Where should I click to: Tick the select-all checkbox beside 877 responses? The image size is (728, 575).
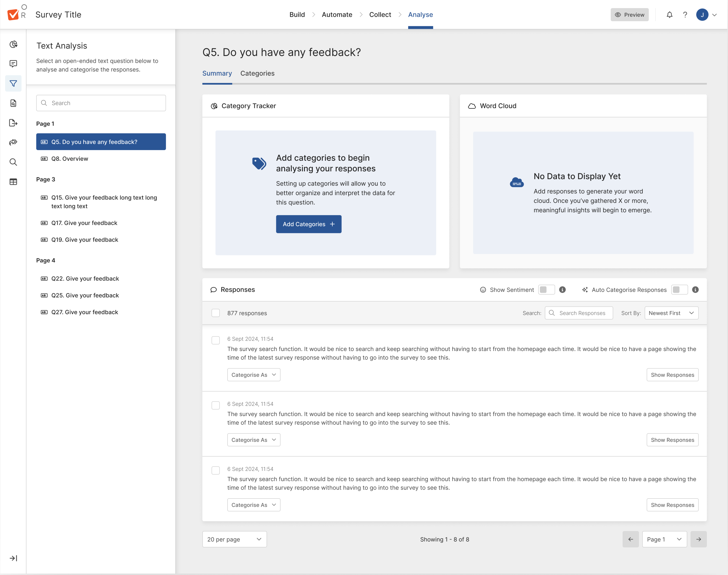click(216, 313)
